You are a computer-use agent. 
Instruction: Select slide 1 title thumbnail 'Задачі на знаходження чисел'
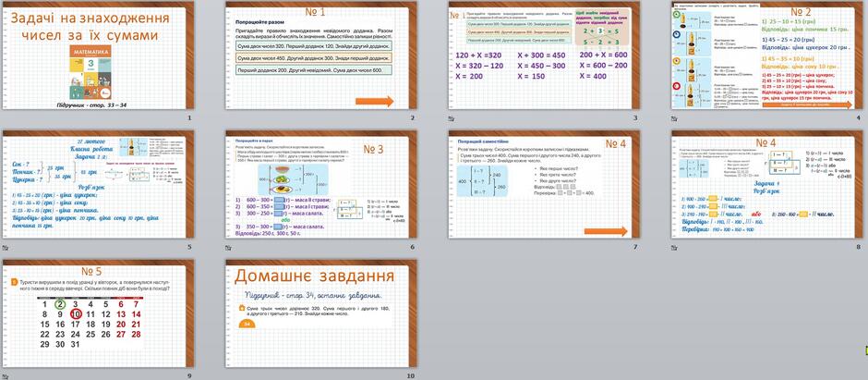tap(98, 55)
